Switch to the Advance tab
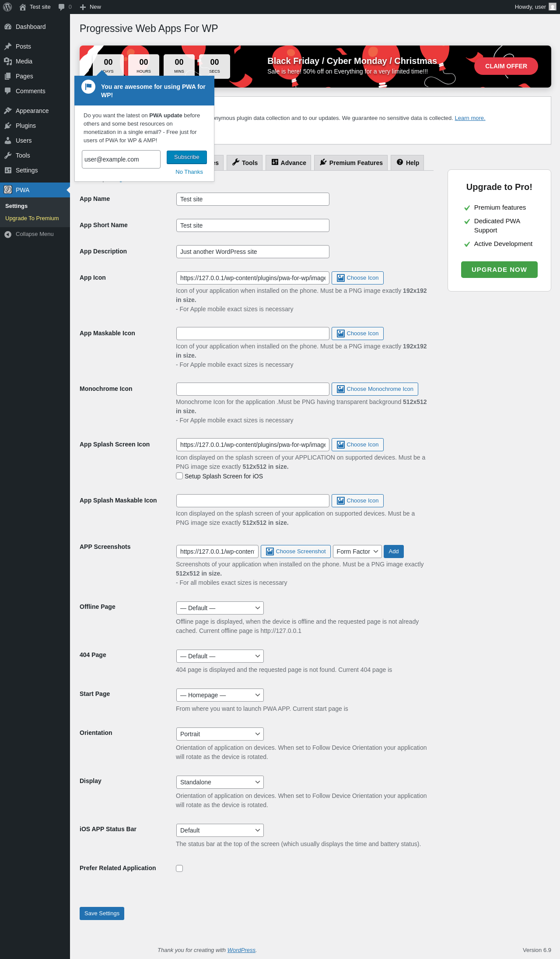560x959 pixels. [x=289, y=163]
